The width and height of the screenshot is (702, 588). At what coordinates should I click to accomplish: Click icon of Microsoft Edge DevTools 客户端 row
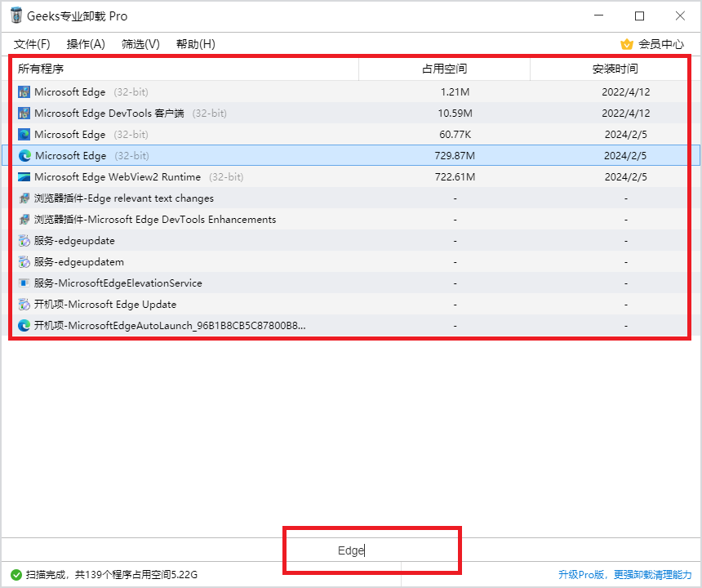tap(24, 113)
